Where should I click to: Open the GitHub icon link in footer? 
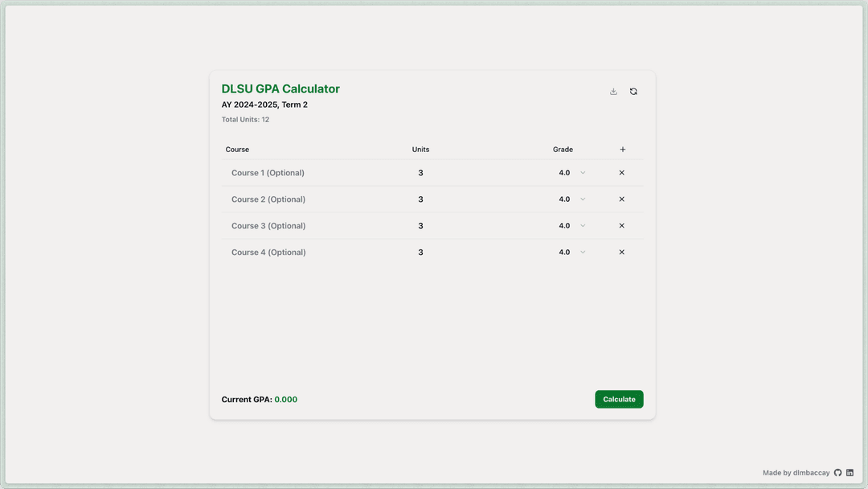click(837, 473)
